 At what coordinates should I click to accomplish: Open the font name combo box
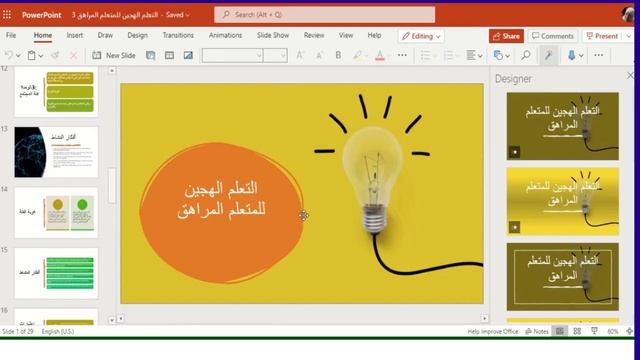(232, 55)
